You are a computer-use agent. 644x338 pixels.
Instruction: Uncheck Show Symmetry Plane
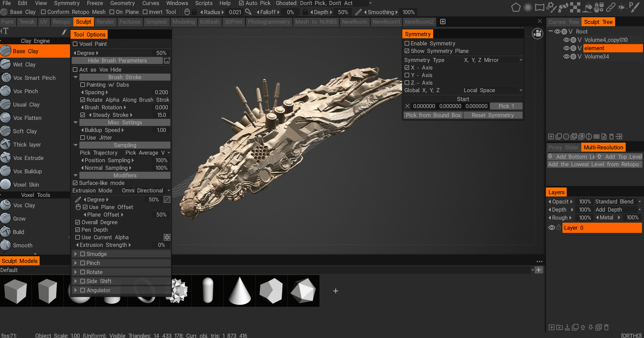click(x=407, y=51)
